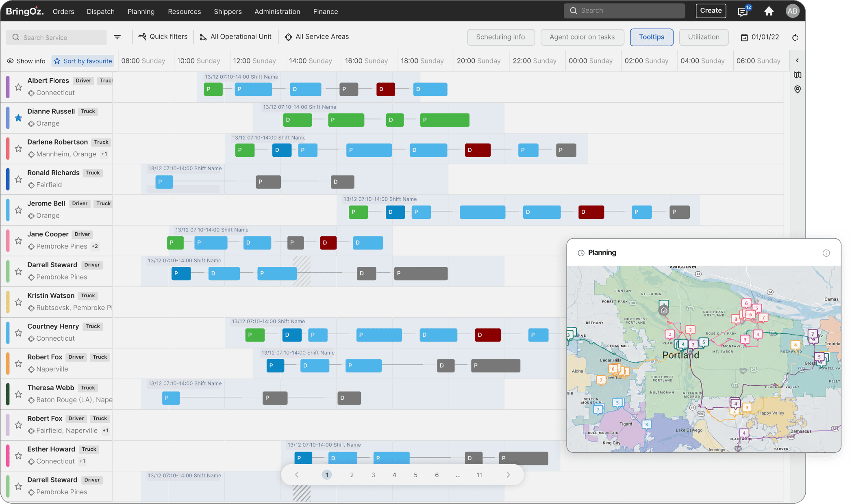Go to next page arrow
The height and width of the screenshot is (504, 852).
508,475
